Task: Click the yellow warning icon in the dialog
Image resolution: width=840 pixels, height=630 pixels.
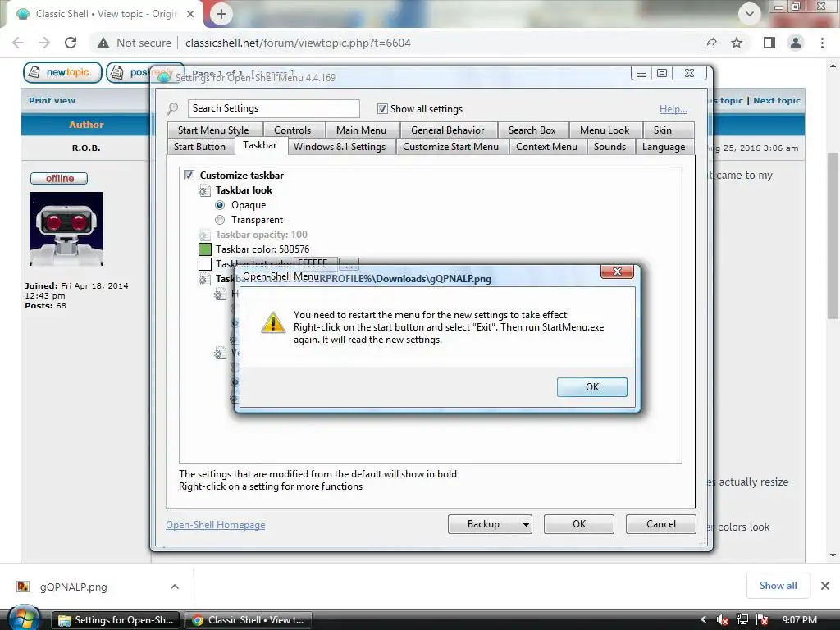Action: click(x=272, y=322)
